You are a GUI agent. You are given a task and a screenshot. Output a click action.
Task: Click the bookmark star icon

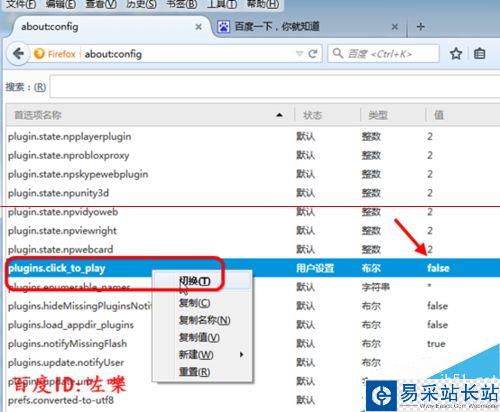(x=456, y=54)
